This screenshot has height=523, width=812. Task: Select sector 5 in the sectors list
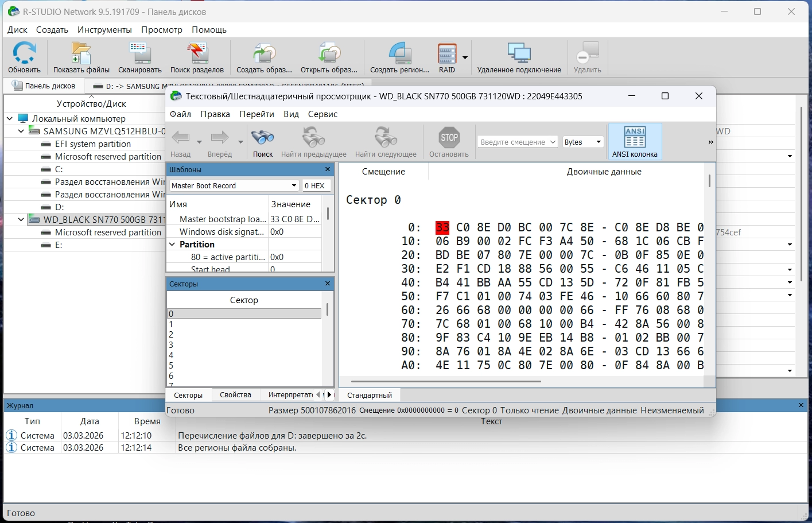tap(244, 366)
